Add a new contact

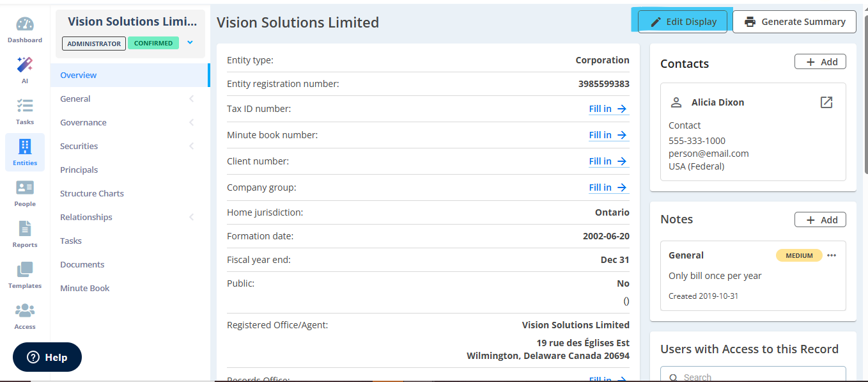(820, 61)
